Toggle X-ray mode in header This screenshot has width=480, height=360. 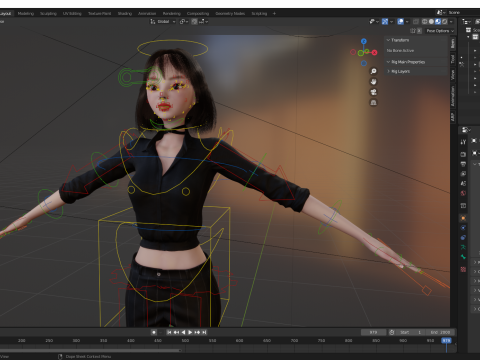416,22
